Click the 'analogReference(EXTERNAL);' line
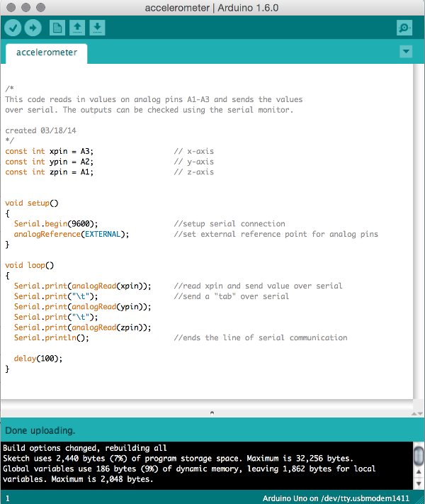The width and height of the screenshot is (425, 504). coord(72,234)
